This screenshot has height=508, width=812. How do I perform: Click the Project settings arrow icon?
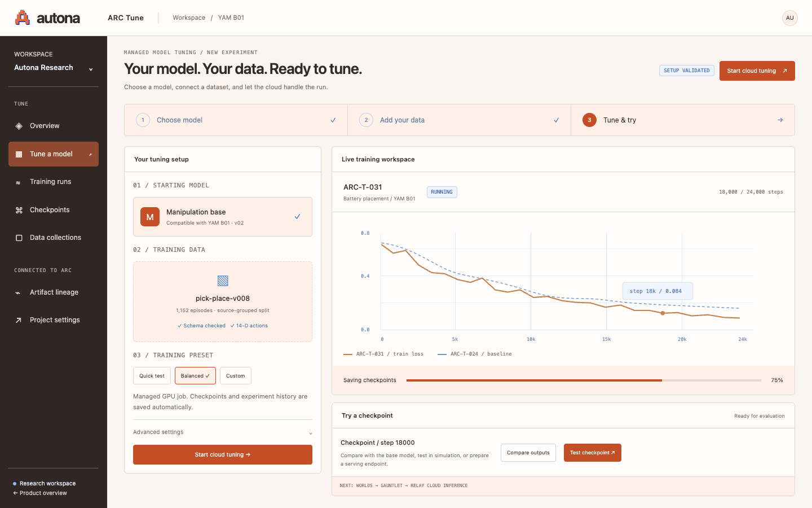[18, 320]
